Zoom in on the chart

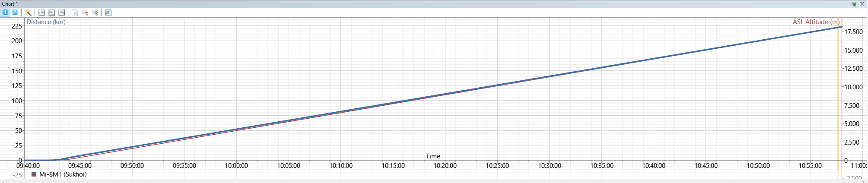coord(95,13)
